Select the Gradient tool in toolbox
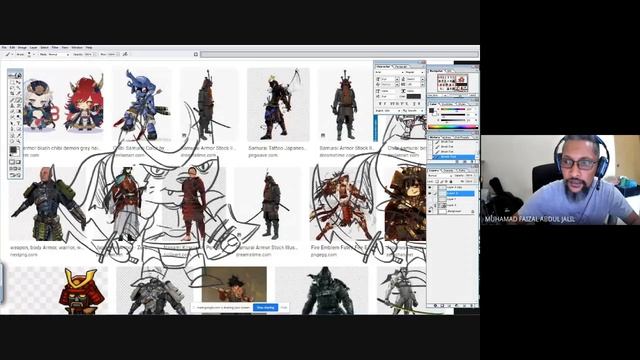This screenshot has height=360, width=640. click(x=19, y=111)
